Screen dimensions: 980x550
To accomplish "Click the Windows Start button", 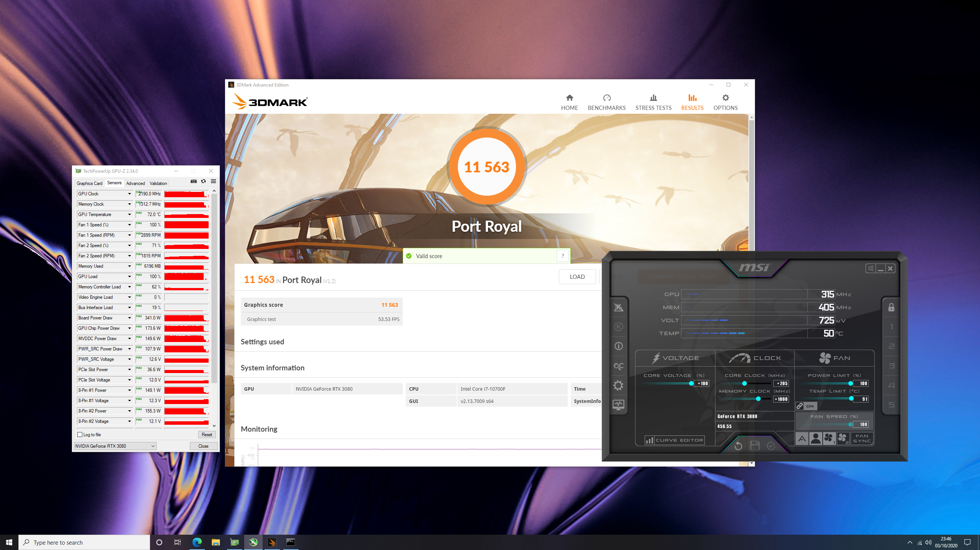I will [9, 542].
